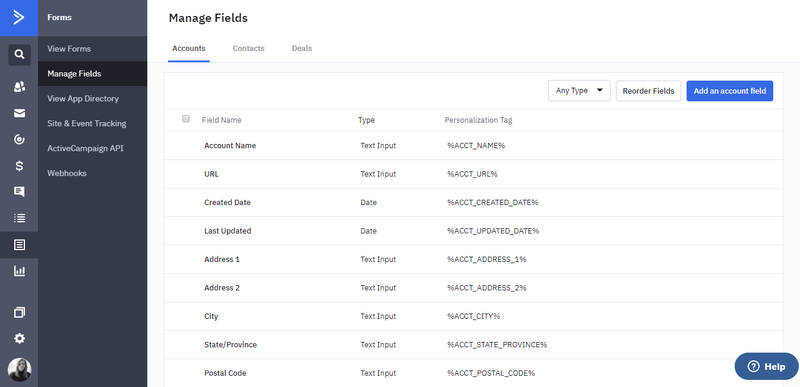This screenshot has width=800, height=387.
Task: Switch to the Deals tab
Action: [302, 48]
